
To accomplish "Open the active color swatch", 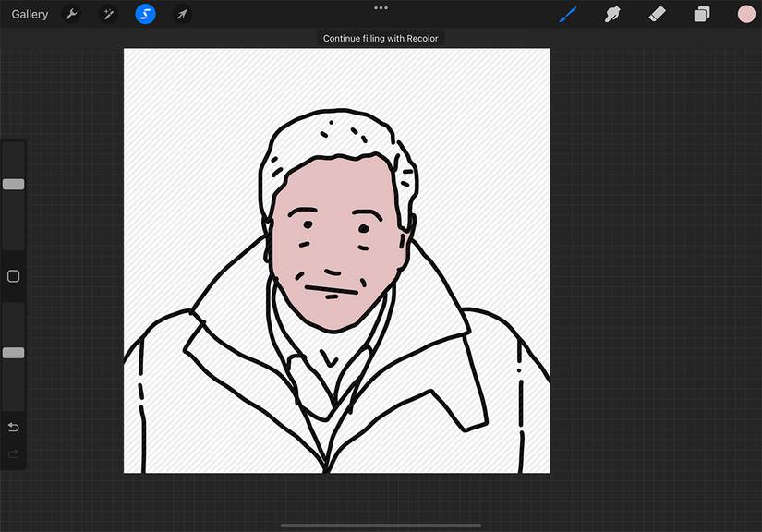I will (744, 14).
